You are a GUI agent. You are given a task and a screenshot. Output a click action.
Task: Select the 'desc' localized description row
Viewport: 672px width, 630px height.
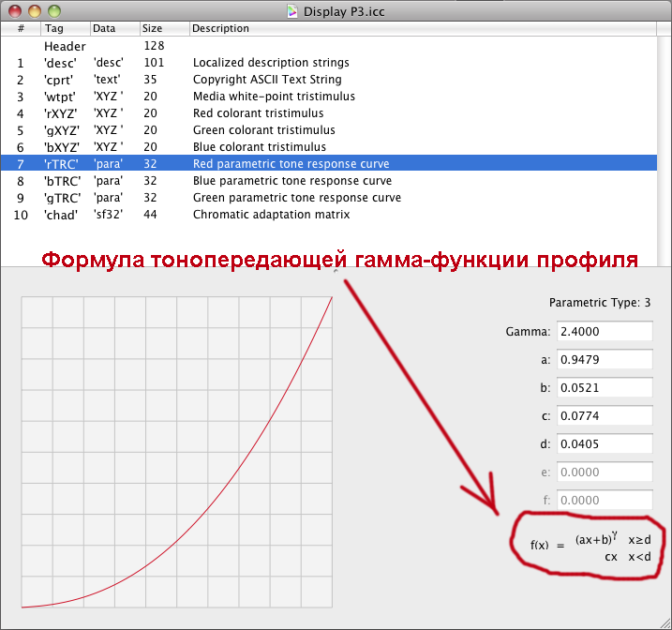[271, 63]
